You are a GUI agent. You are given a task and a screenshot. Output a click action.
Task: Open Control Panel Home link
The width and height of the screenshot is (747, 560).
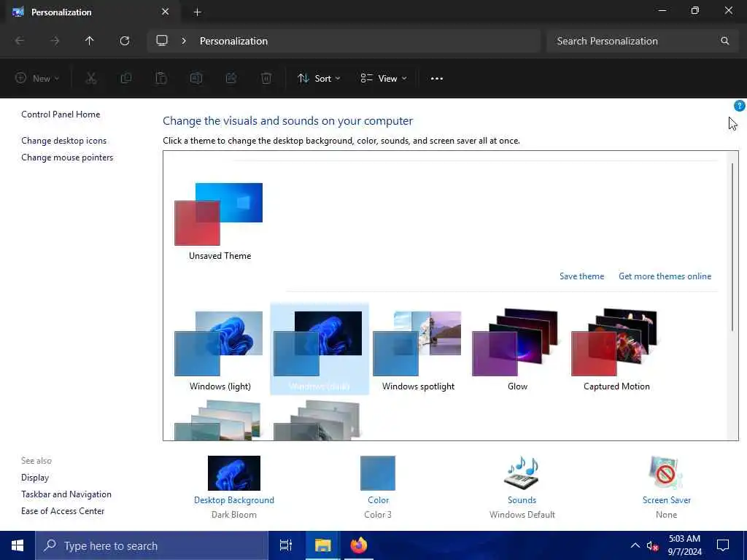61,114
